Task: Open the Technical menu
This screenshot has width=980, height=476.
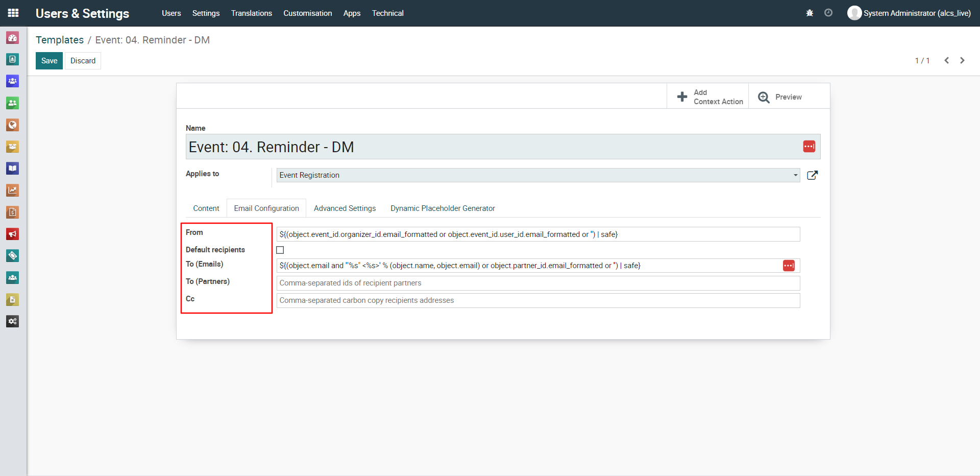Action: coord(387,13)
